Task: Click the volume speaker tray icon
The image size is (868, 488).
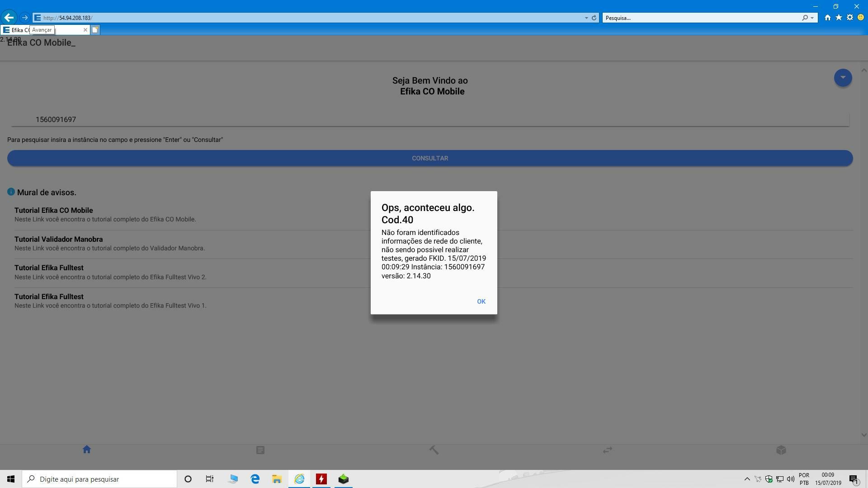Action: [791, 479]
